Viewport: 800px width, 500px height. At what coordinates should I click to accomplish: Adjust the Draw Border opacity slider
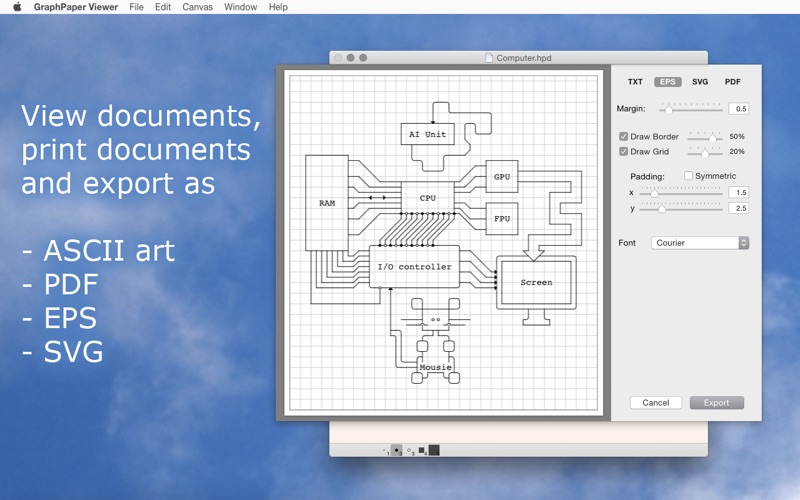(705, 137)
